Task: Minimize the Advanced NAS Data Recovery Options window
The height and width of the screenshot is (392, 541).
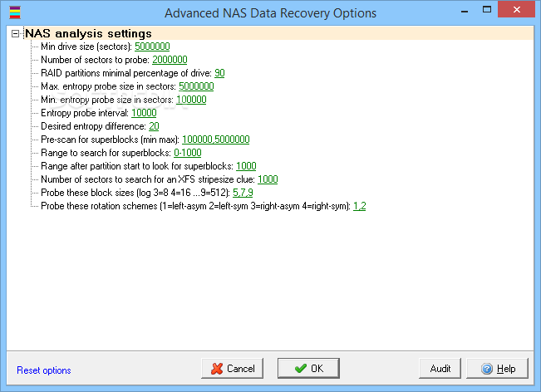Action: pyautogui.click(x=465, y=10)
